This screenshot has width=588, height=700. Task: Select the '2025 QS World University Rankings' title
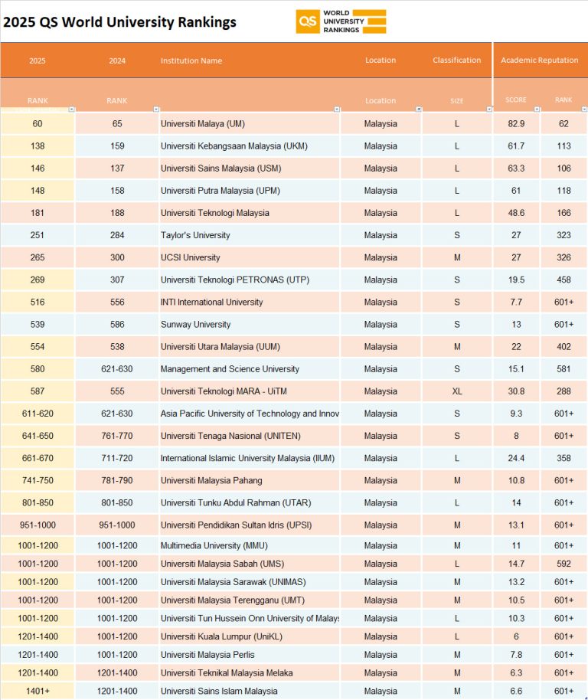(119, 22)
